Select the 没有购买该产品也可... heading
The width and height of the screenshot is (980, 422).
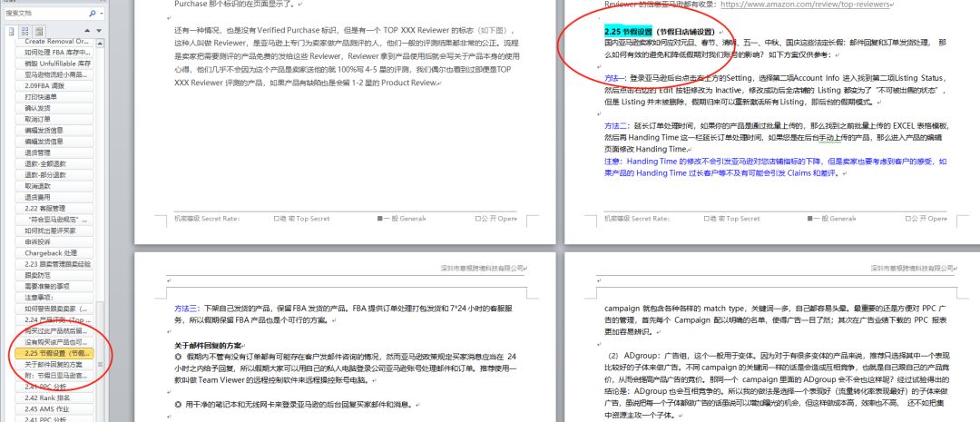(x=55, y=343)
